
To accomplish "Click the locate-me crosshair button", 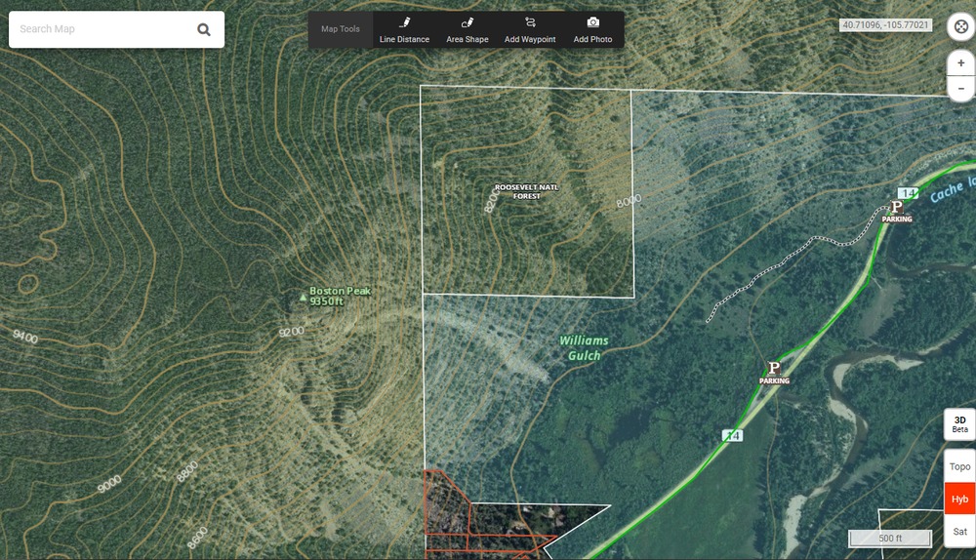I will 961,26.
